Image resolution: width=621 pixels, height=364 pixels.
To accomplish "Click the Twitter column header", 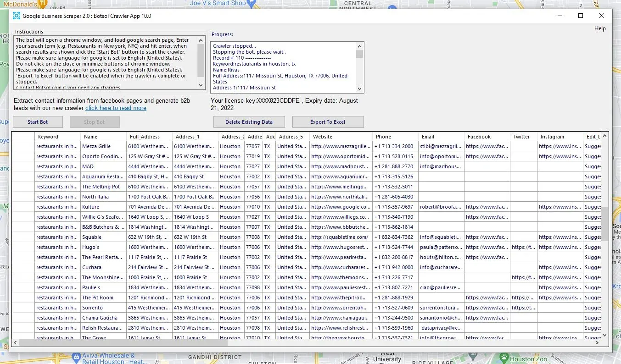I will 524,137.
